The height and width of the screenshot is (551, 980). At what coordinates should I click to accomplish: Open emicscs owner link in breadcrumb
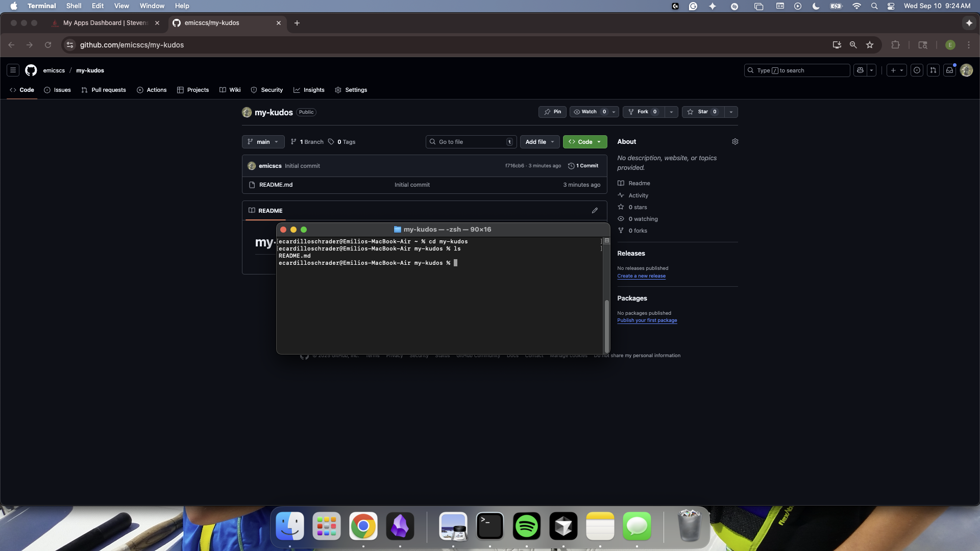point(54,70)
